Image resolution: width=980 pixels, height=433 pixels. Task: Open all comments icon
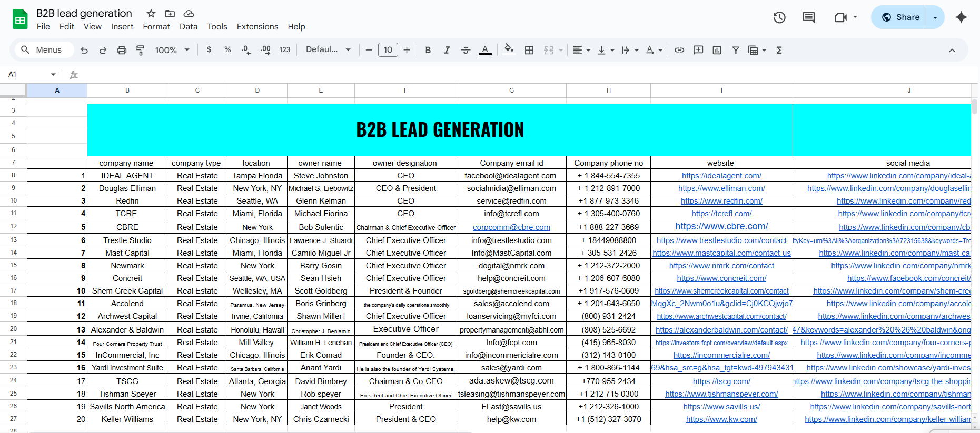[808, 17]
